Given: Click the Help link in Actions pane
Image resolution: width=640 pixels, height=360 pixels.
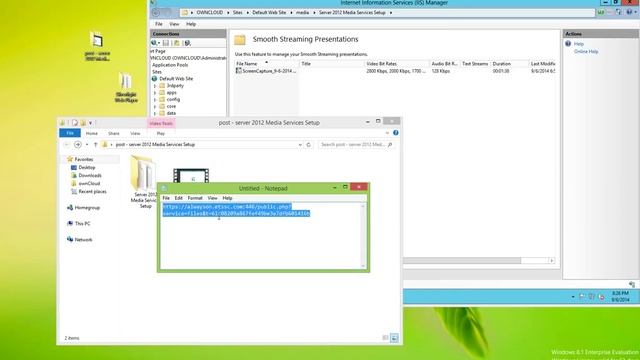Looking at the screenshot, I should [x=579, y=44].
